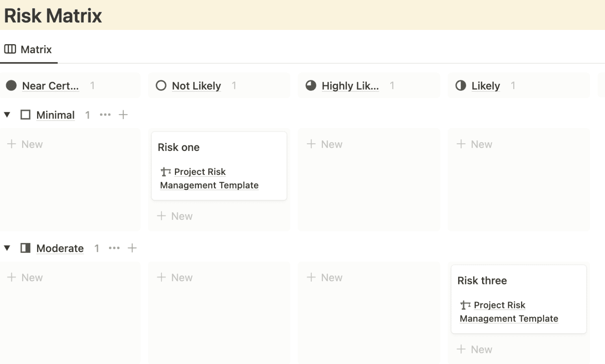Click the board view icon beside Matrix

coord(9,49)
